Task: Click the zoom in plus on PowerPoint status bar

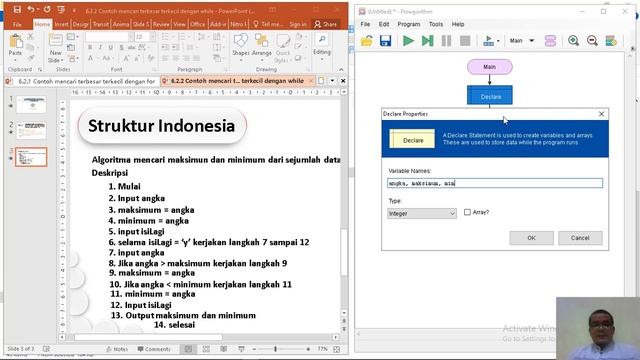Action: pyautogui.click(x=308, y=349)
